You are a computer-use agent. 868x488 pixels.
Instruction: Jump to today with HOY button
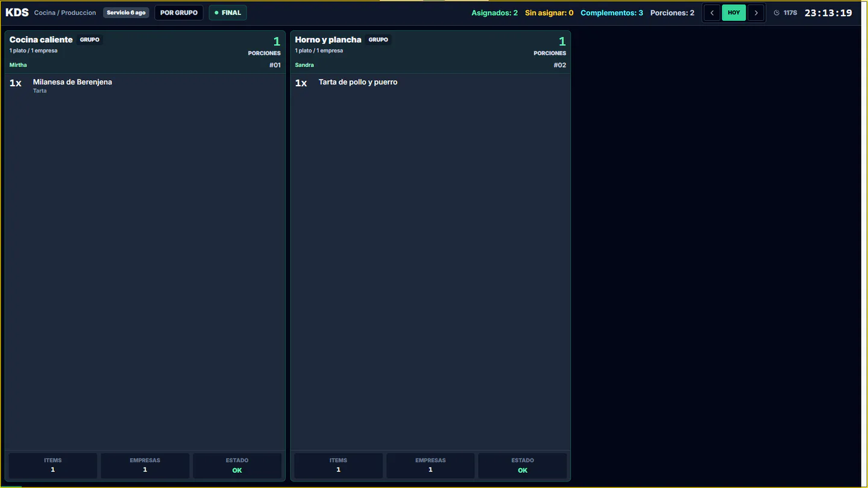coord(734,13)
